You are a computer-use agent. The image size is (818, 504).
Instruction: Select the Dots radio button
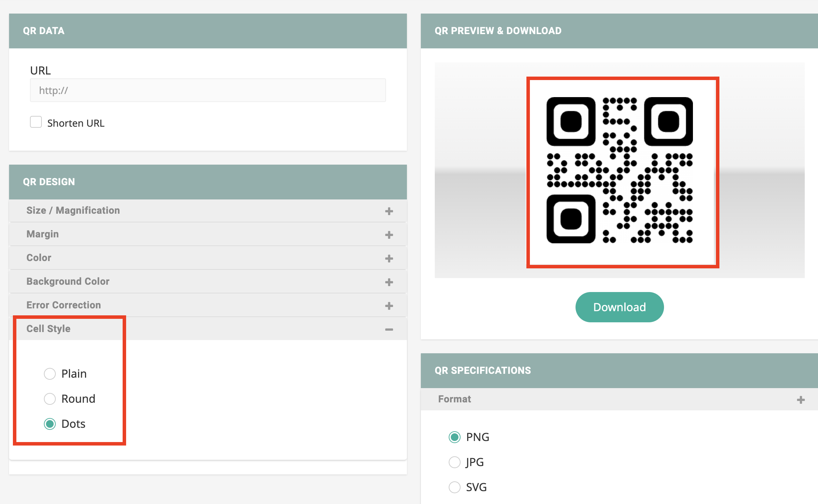(x=50, y=424)
